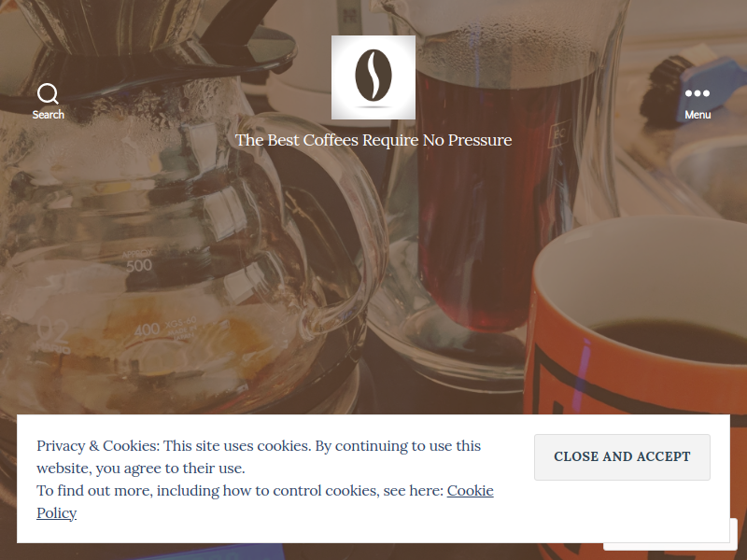The height and width of the screenshot is (560, 747).
Task: Click the 'Menu' text label
Action: coord(698,115)
